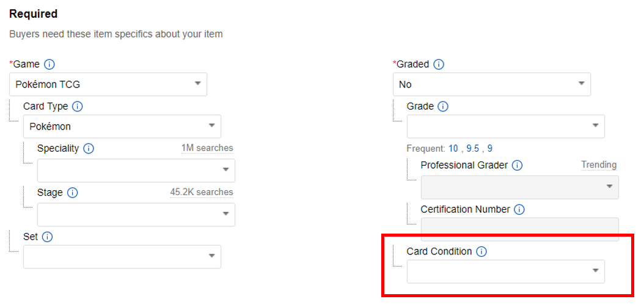Choose frequent grade 9.5 link
Viewport: 644px width, 307px height.
pyautogui.click(x=473, y=149)
